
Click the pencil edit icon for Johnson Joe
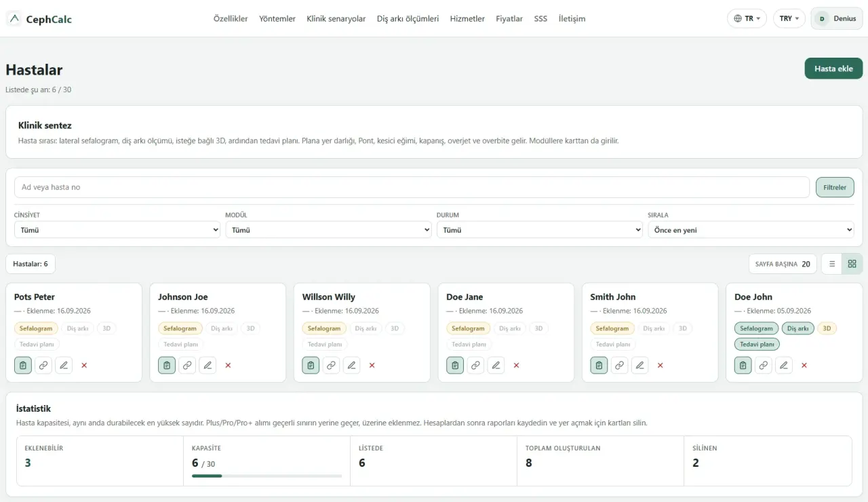point(208,365)
